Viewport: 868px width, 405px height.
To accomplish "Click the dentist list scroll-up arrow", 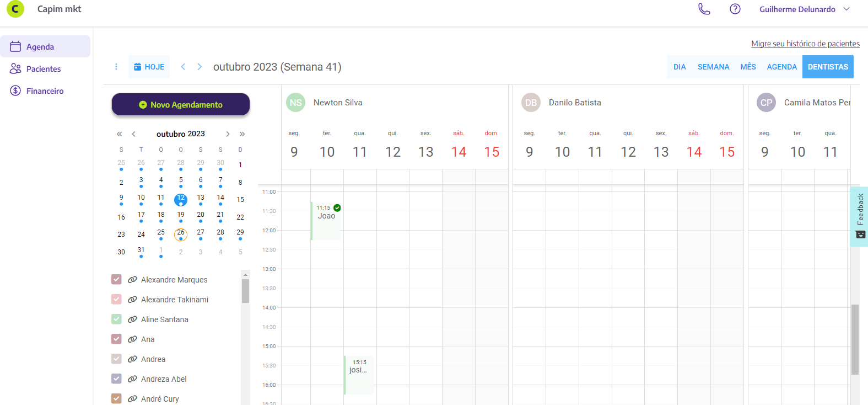I will click(x=245, y=274).
